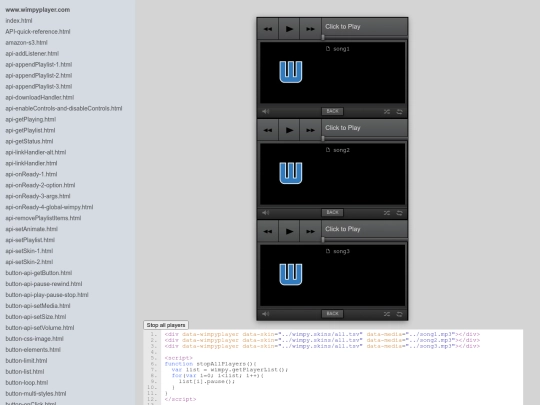Open api-setPlaylist.html link
The height and width of the screenshot is (405, 540).
pyautogui.click(x=30, y=240)
